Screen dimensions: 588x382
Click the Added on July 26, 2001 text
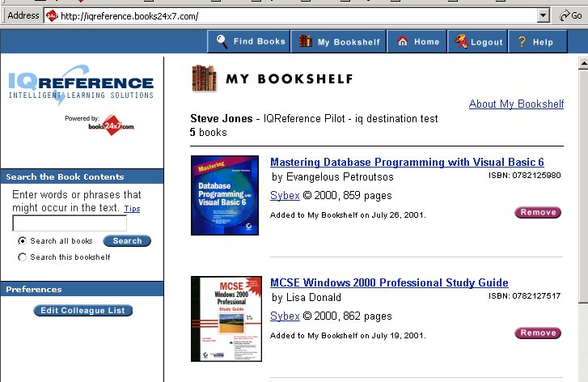pos(348,215)
